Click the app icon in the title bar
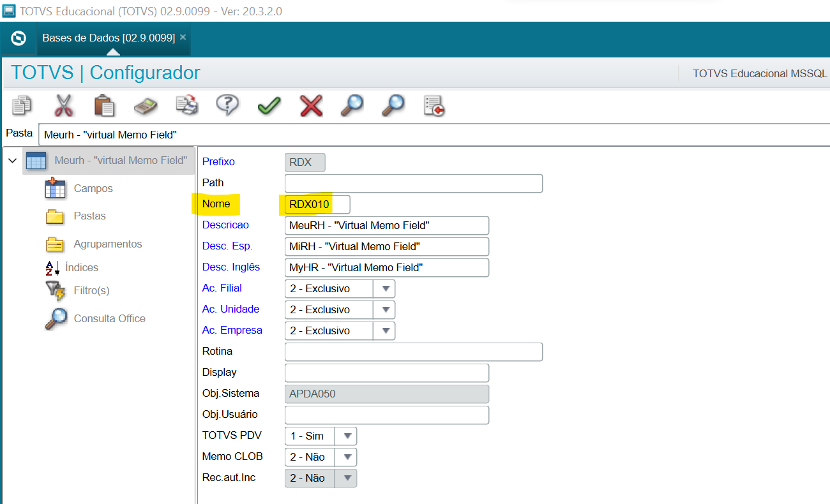This screenshot has height=504, width=830. [9, 11]
